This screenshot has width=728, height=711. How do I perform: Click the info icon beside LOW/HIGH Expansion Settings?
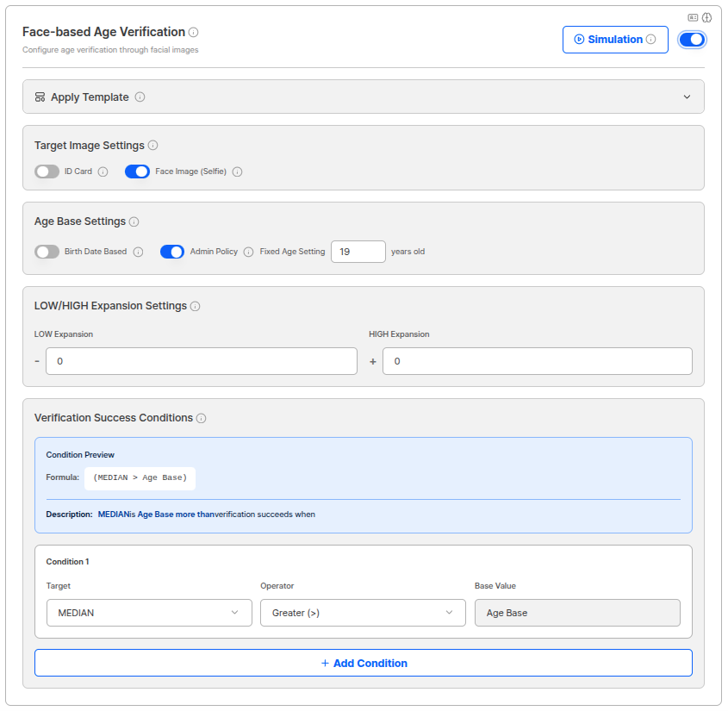click(196, 306)
